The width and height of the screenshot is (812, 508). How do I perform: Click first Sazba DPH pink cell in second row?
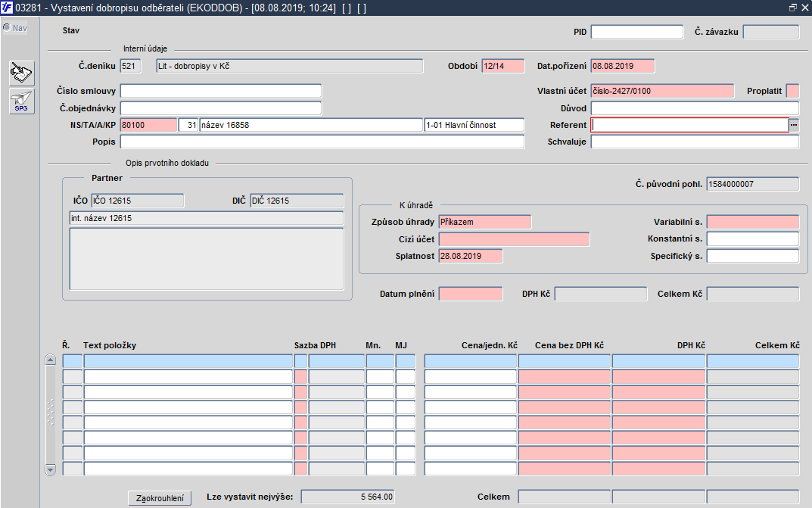pos(300,376)
